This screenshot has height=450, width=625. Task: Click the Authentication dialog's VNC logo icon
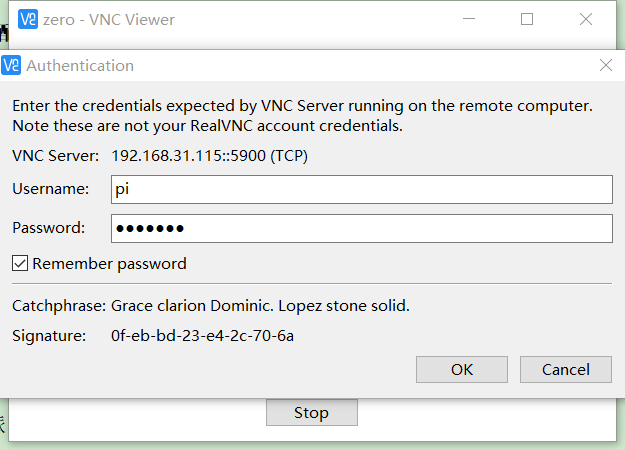(x=11, y=65)
